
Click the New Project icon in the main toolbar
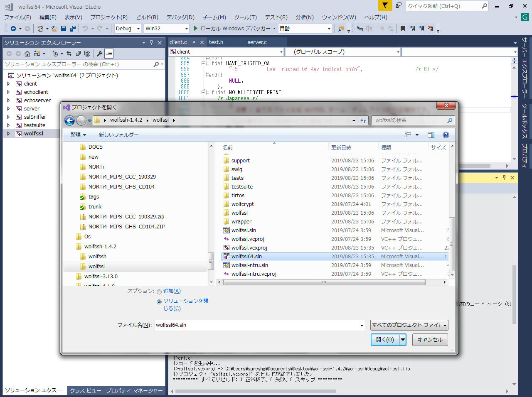(x=40, y=29)
